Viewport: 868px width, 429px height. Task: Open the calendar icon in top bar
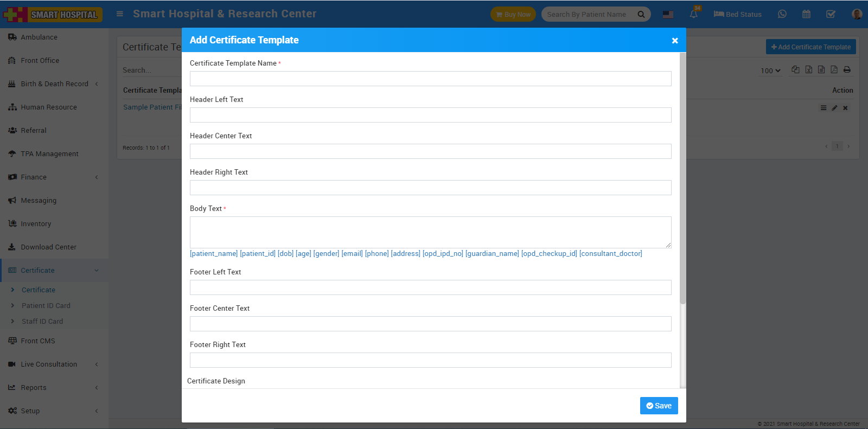[806, 14]
